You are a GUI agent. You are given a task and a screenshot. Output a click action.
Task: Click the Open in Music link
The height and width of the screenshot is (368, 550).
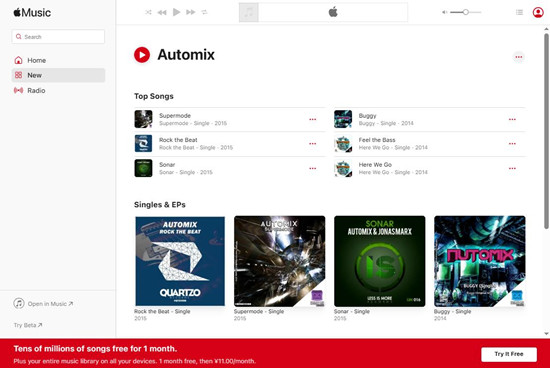click(43, 303)
